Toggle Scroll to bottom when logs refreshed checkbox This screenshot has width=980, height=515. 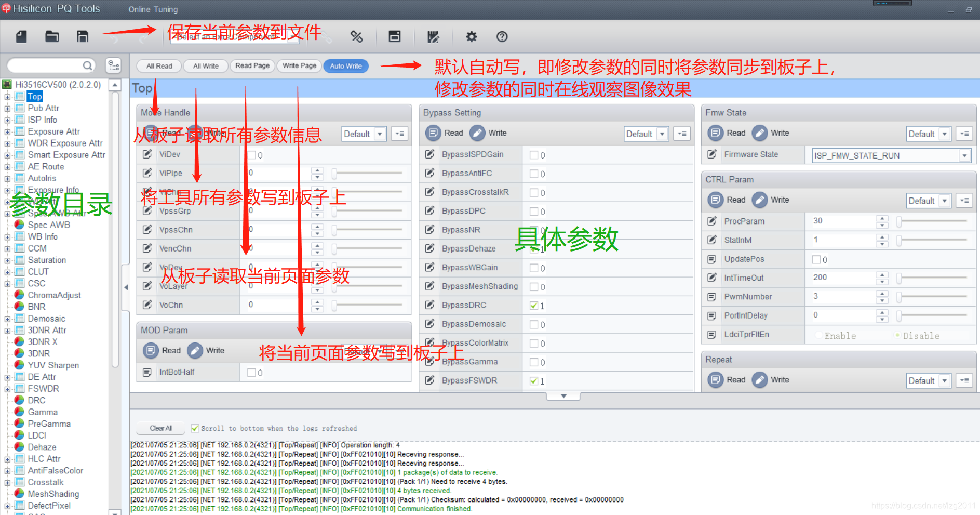(x=195, y=428)
